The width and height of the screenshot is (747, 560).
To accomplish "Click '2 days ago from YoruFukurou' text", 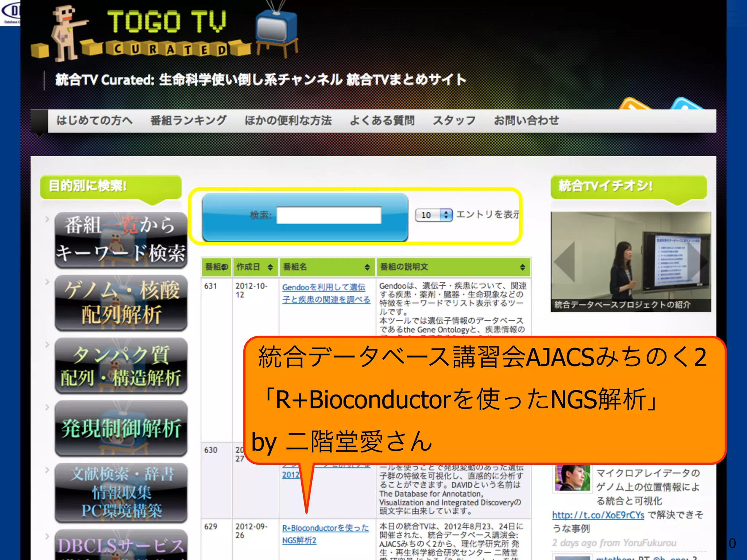I will point(614,543).
